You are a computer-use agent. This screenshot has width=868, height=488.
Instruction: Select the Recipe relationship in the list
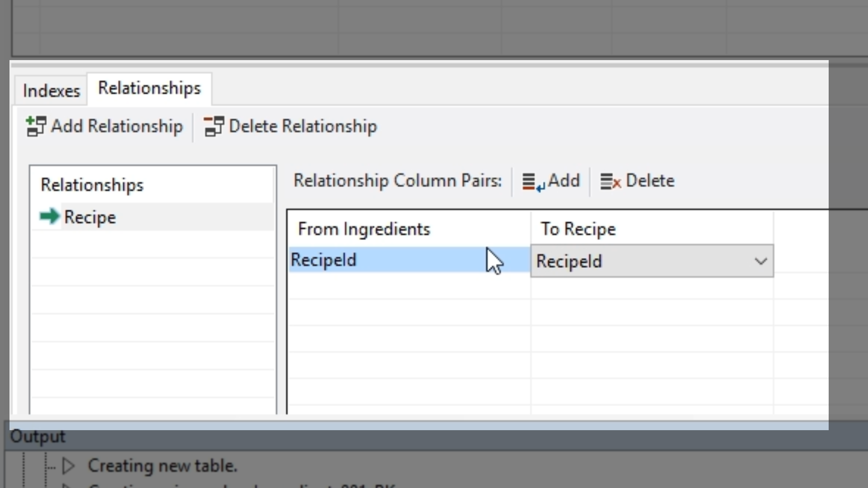click(x=90, y=217)
